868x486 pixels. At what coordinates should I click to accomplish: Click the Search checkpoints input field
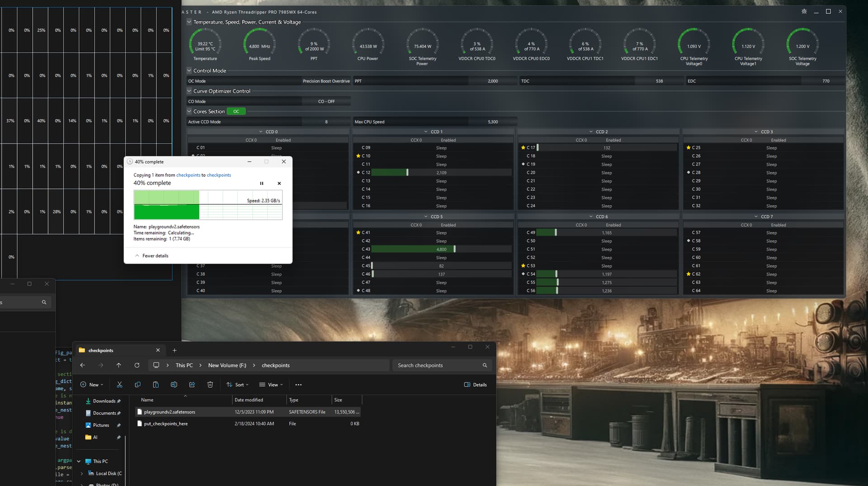[436, 365]
